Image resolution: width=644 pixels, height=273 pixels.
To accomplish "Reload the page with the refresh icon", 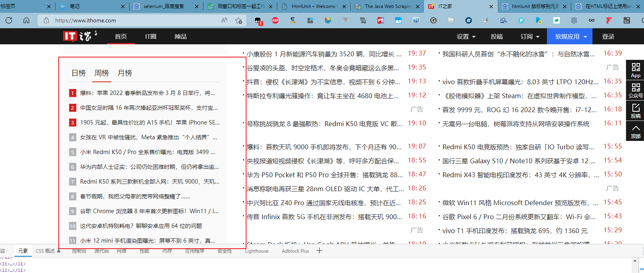I will pos(9,20).
